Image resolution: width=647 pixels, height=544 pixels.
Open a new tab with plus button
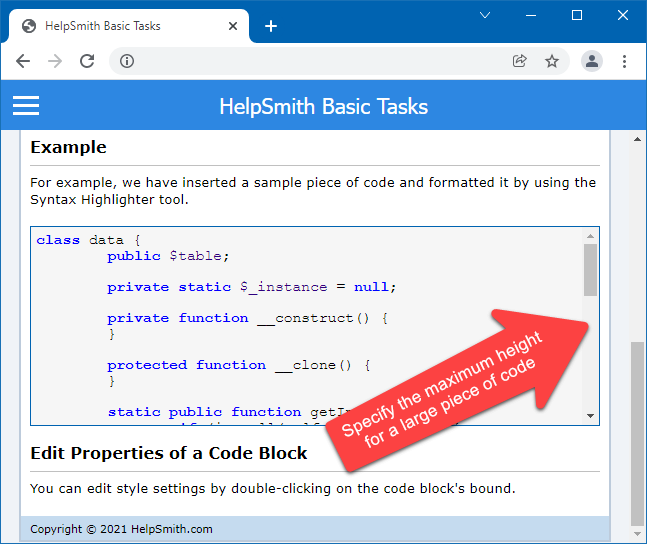pos(271,26)
